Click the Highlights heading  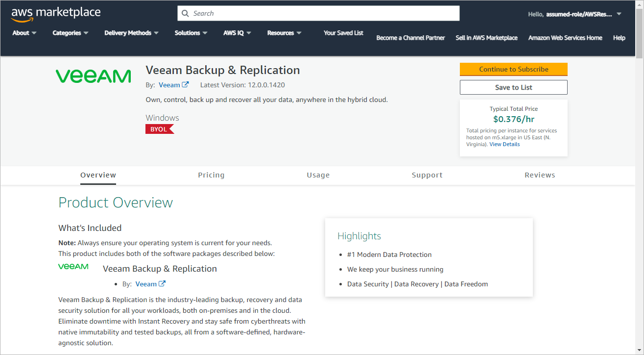[x=359, y=236]
